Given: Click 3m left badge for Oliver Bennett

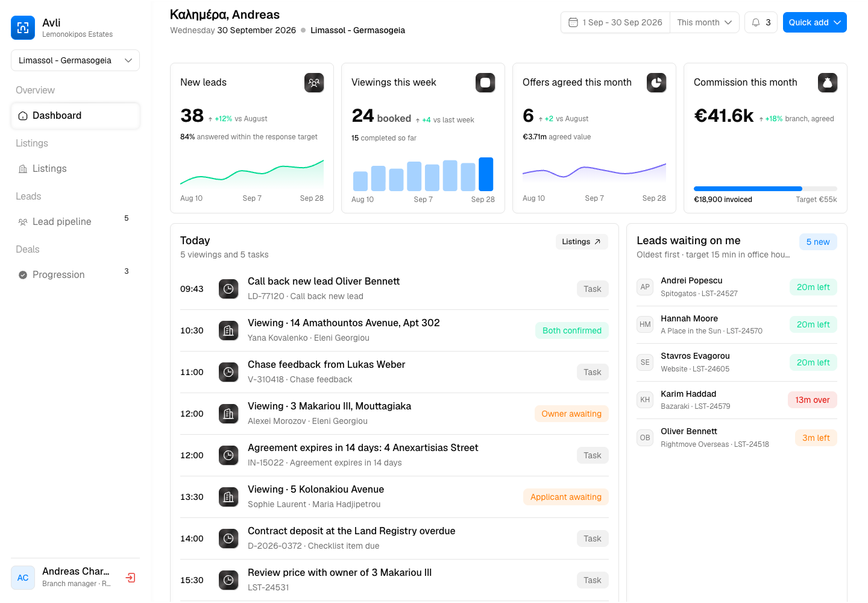Looking at the screenshot, I should pos(816,438).
